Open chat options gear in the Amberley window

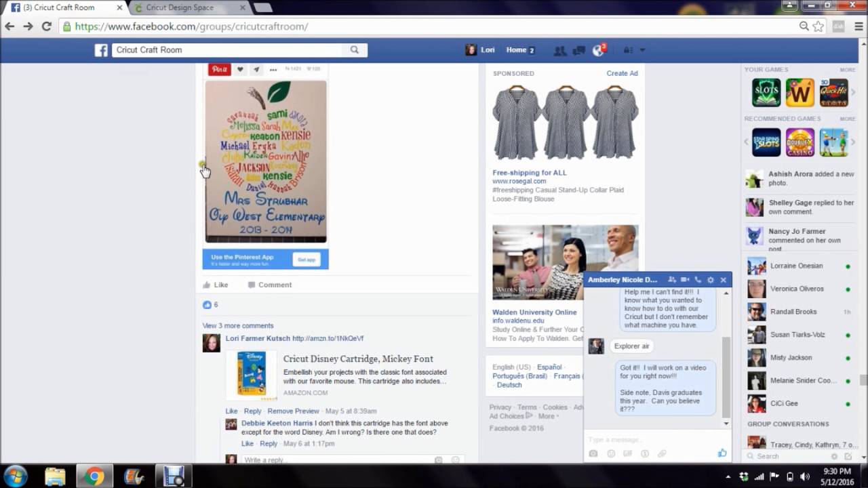click(711, 280)
